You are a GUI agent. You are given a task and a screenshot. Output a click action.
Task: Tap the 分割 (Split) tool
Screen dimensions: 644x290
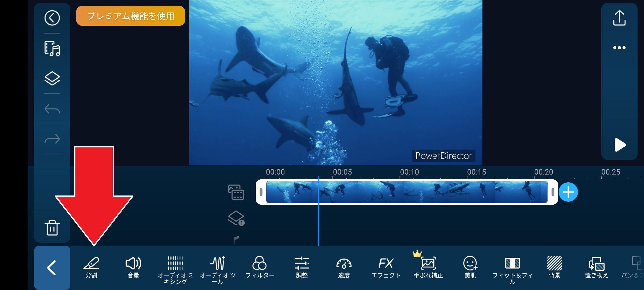tap(91, 267)
